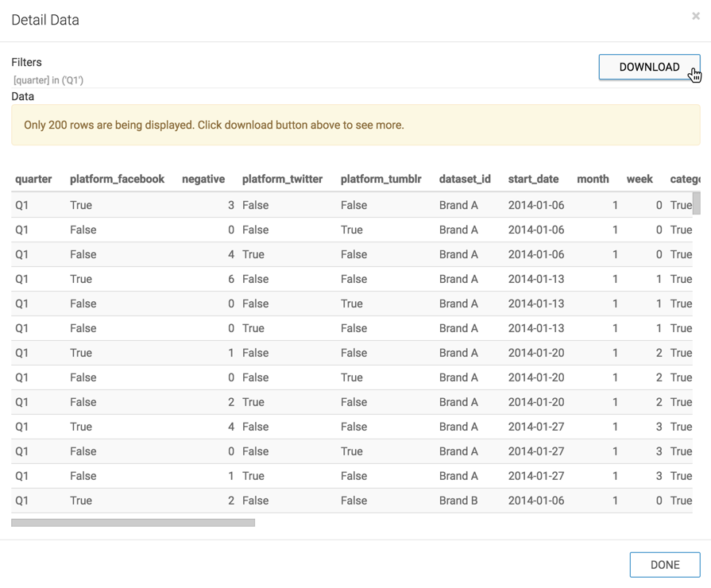
Task: Sort by the platform_facebook column header
Action: click(117, 179)
